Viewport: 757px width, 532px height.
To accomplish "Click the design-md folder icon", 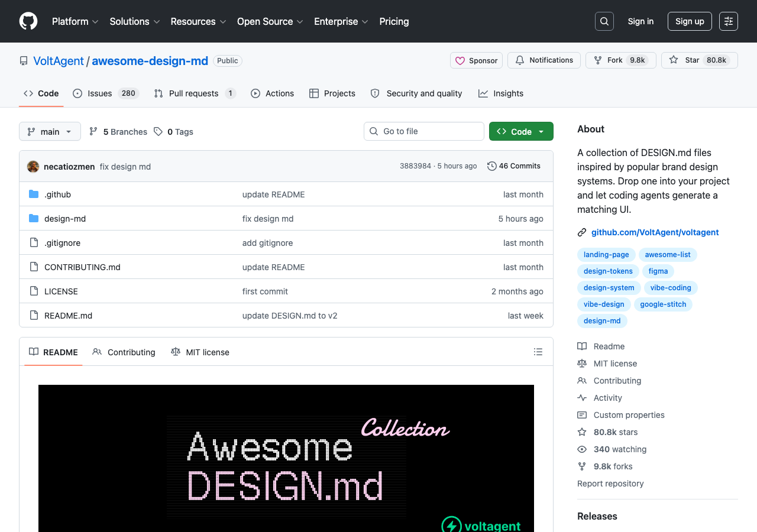I will 34,219.
